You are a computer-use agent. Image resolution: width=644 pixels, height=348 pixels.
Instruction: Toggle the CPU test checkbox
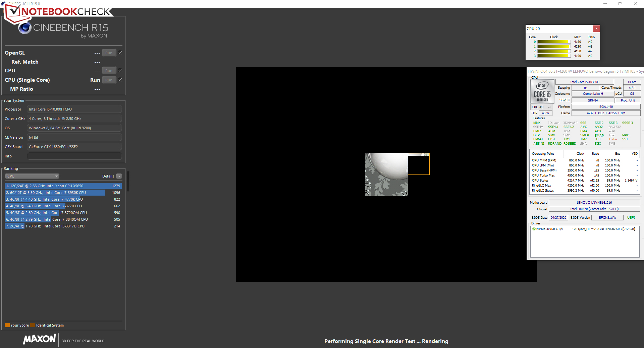[120, 70]
